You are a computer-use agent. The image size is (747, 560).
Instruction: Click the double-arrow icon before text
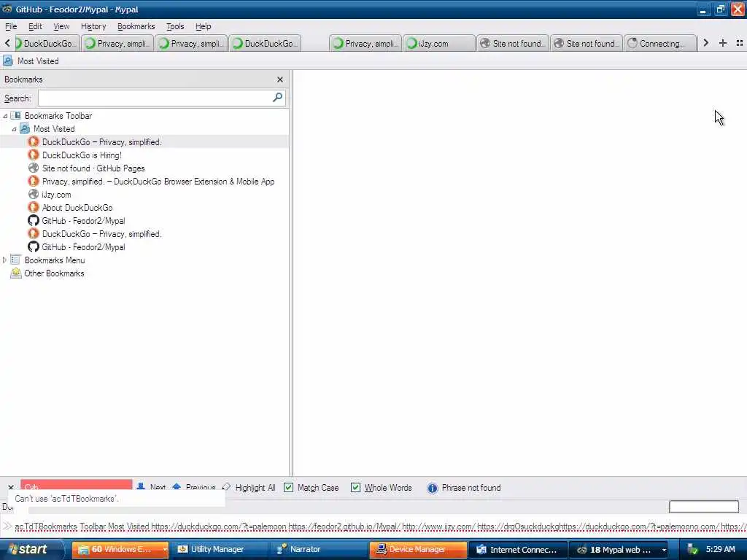[x=7, y=526]
